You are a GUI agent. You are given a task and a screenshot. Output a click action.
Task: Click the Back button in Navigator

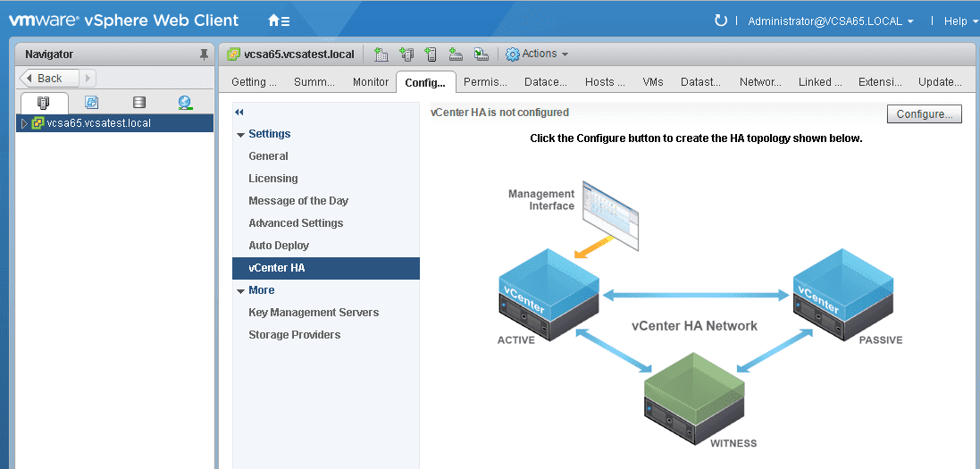[x=49, y=79]
